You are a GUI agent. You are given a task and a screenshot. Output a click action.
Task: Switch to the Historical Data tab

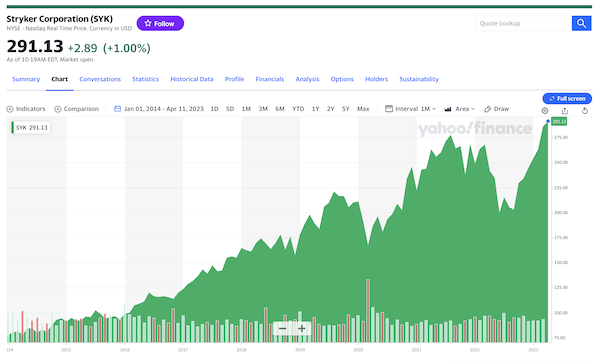tap(192, 79)
